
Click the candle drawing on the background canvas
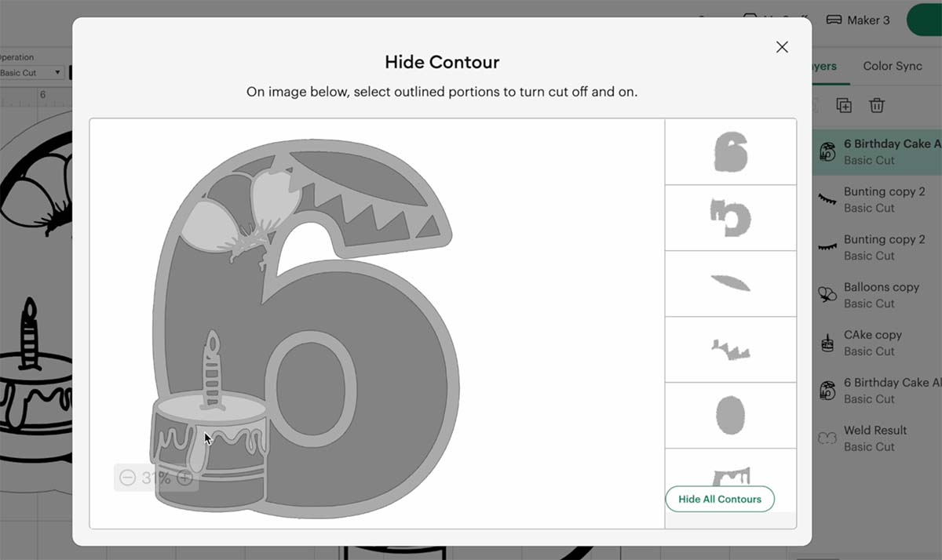[x=30, y=335]
